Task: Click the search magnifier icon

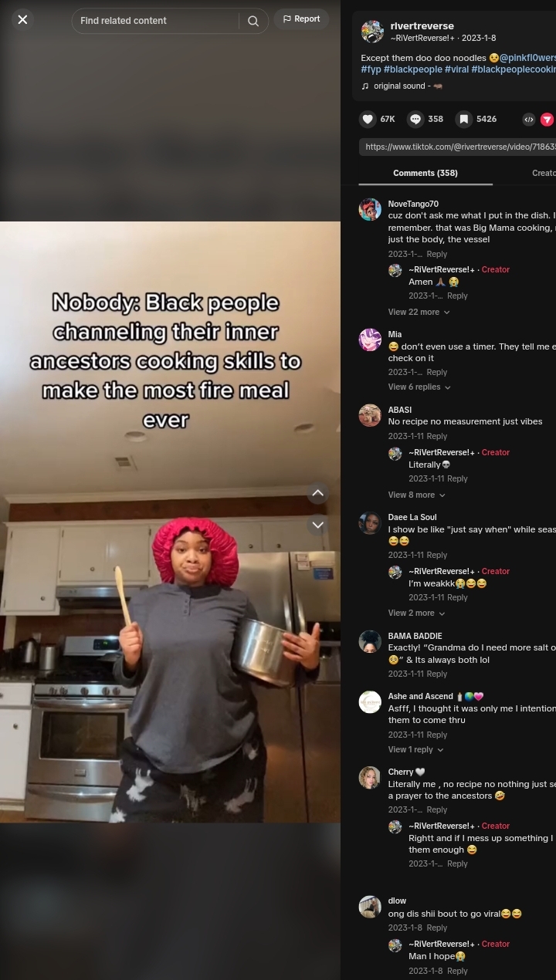Action: click(253, 21)
